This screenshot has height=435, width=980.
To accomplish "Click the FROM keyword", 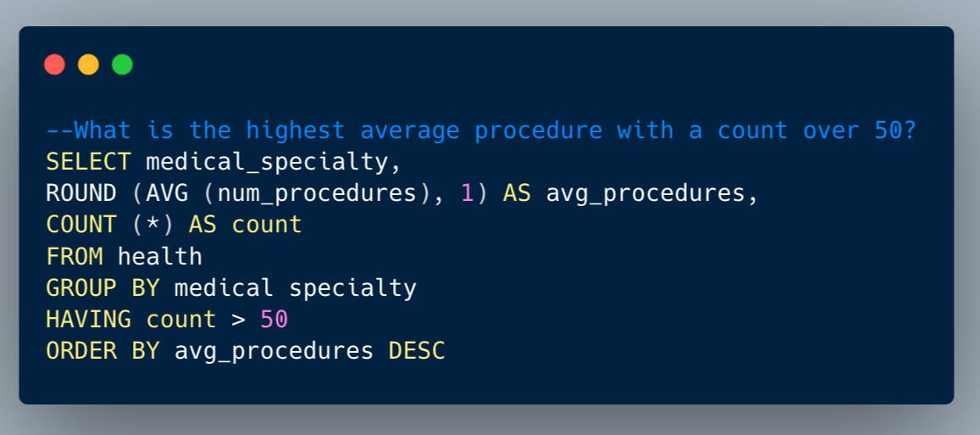I will point(75,256).
